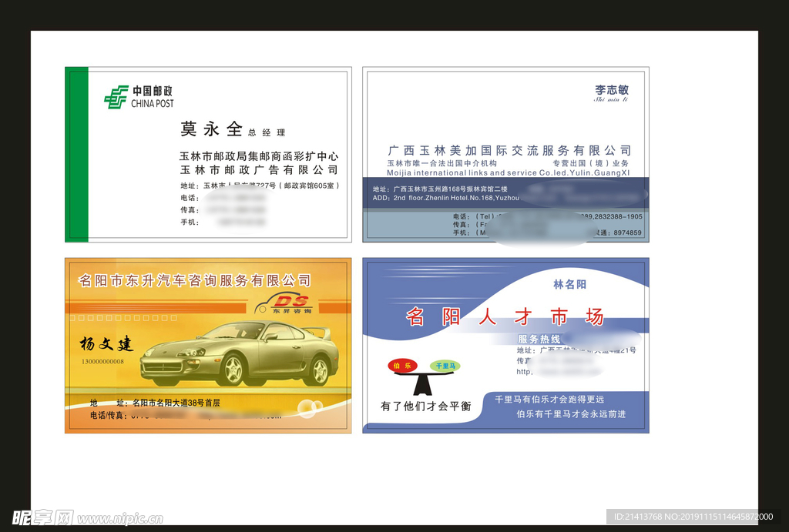Select the silver sports car image

(x=240, y=353)
